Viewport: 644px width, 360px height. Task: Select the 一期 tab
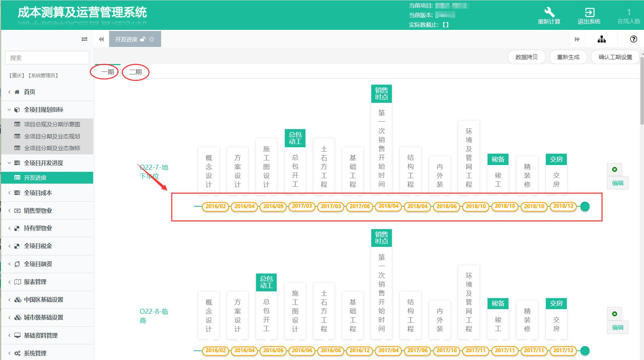click(x=107, y=72)
